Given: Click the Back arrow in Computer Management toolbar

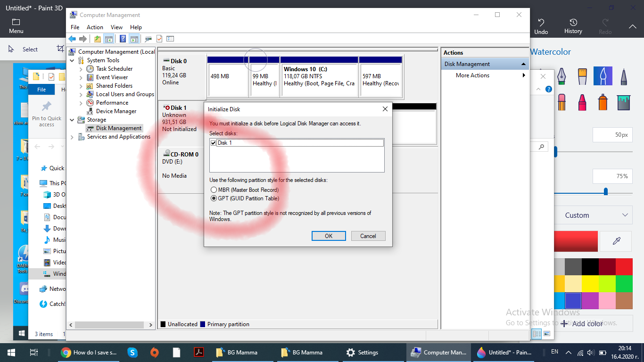Looking at the screenshot, I should click(x=72, y=39).
